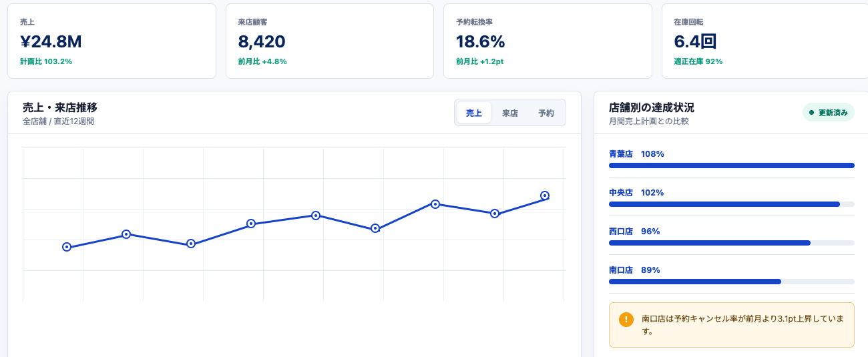The width and height of the screenshot is (868, 357).
Task: Click 適正在庫 92% text
Action: (x=698, y=61)
